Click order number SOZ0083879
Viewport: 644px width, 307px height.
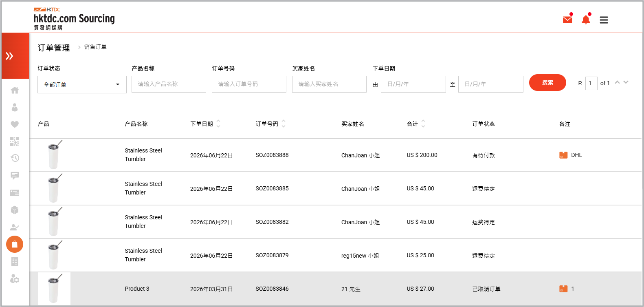point(272,255)
